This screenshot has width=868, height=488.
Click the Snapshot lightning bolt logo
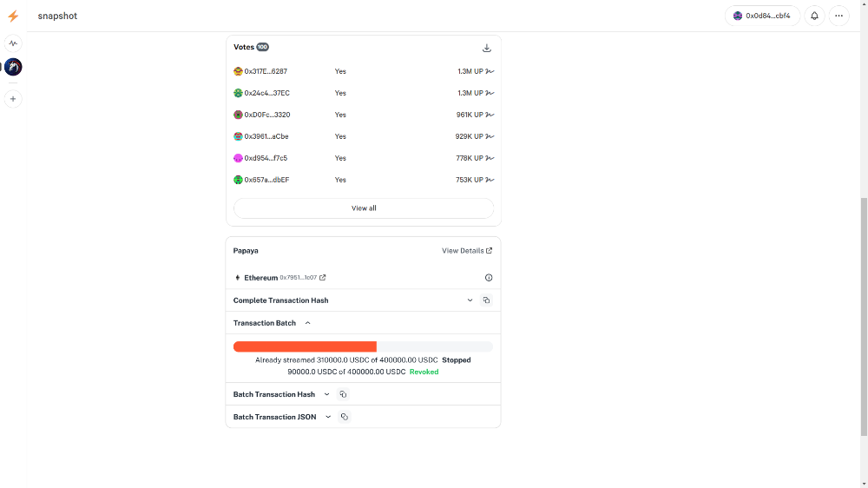coord(13,16)
